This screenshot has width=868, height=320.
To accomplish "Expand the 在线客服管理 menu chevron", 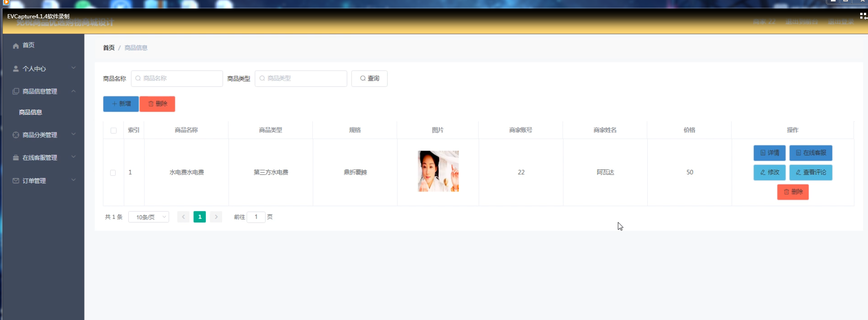I will (74, 157).
